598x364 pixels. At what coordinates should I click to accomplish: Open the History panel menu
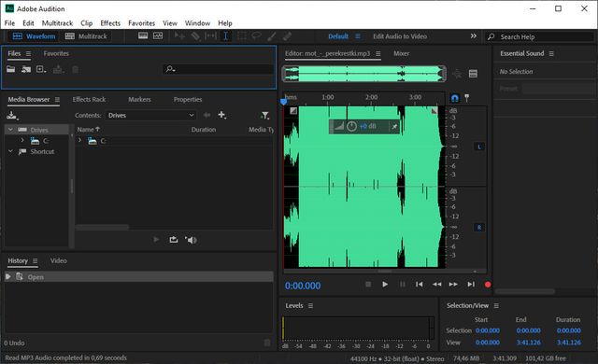(36, 260)
